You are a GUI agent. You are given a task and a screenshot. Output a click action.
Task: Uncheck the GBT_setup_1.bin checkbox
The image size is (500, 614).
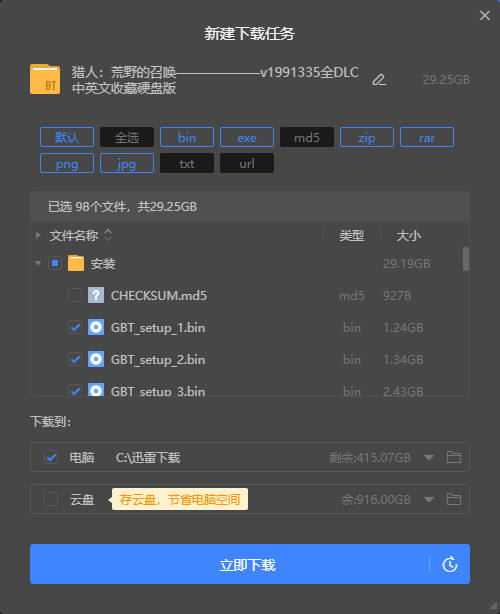coord(75,327)
